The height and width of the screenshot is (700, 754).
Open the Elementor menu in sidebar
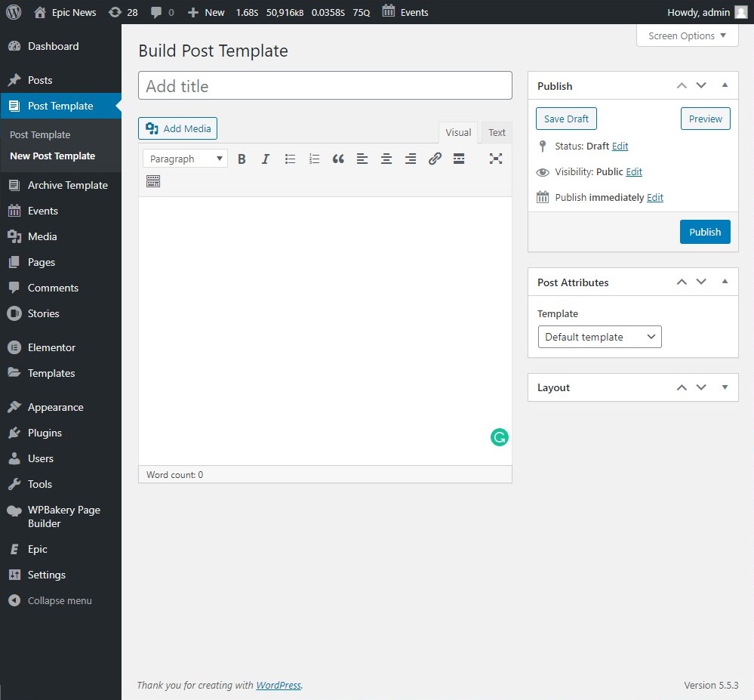tap(51, 347)
